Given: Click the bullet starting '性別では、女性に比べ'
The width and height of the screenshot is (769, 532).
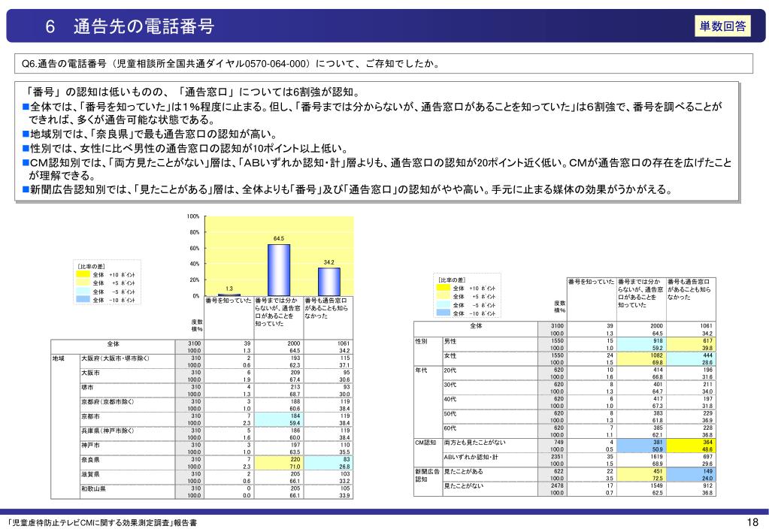Looking at the screenshot, I should tap(186, 149).
